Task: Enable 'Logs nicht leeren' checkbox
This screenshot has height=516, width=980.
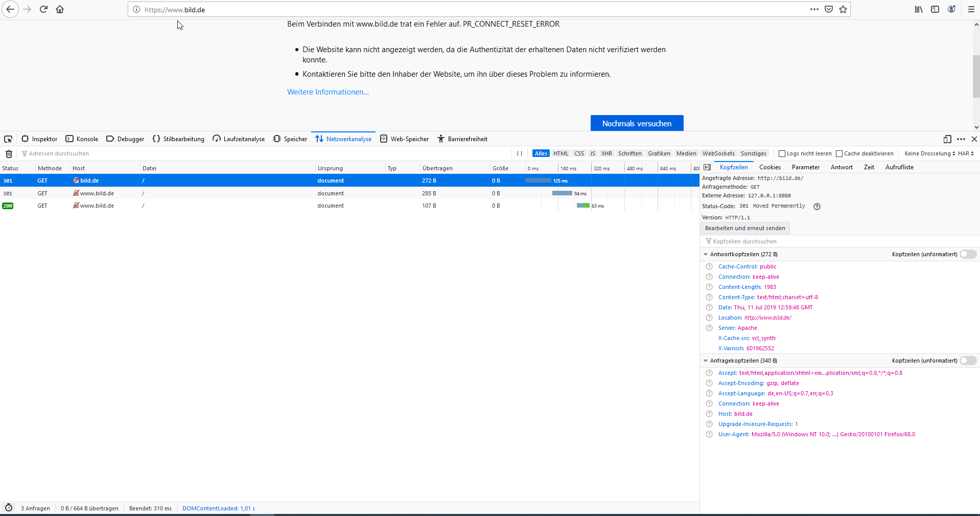Action: [x=782, y=153]
